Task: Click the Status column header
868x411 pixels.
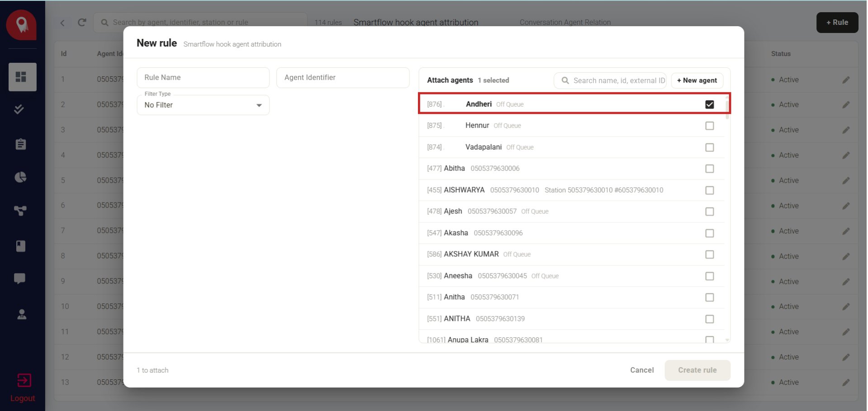Action: tap(781, 54)
